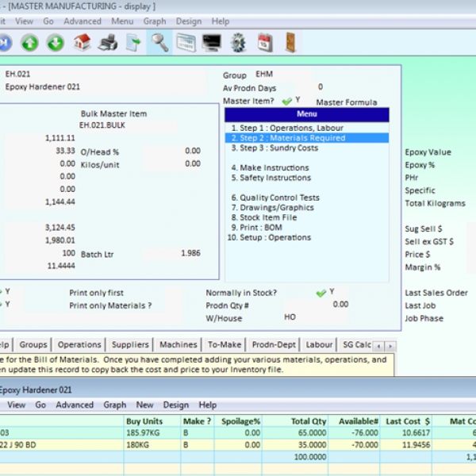Viewport: 476px width, 476px height.
Task: Click the Make ? column header
Action: click(198, 421)
